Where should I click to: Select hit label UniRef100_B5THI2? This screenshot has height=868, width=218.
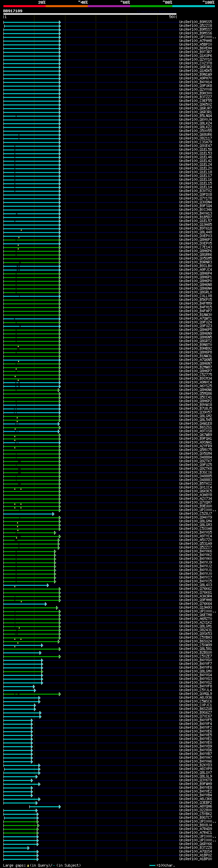(x=196, y=484)
